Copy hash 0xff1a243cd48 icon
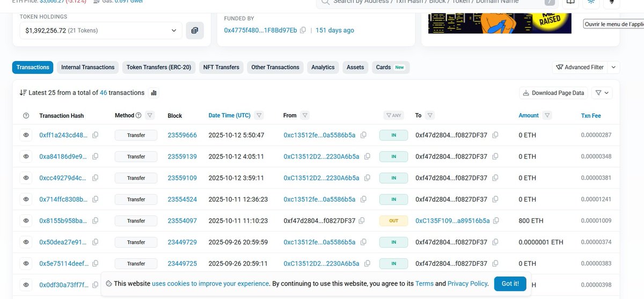Image resolution: width=644 pixels, height=299 pixels. (95, 135)
